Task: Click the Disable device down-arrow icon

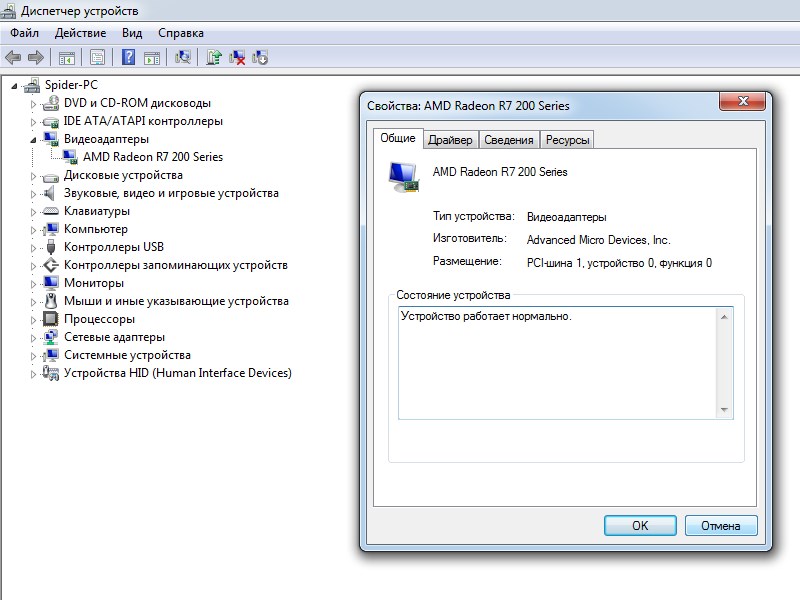Action: click(261, 57)
